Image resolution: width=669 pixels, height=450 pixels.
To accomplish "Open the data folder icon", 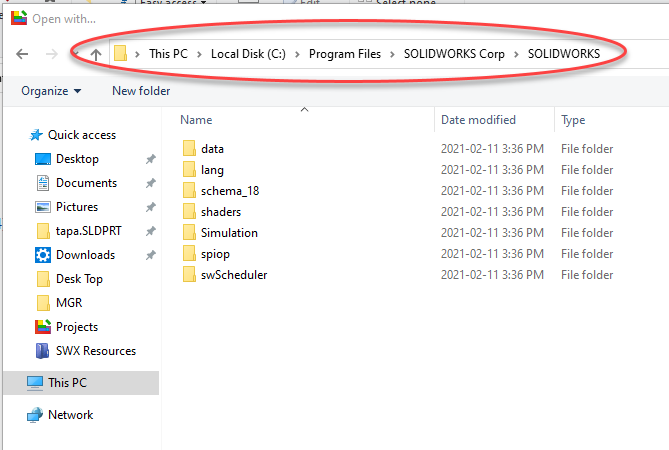I will (189, 149).
